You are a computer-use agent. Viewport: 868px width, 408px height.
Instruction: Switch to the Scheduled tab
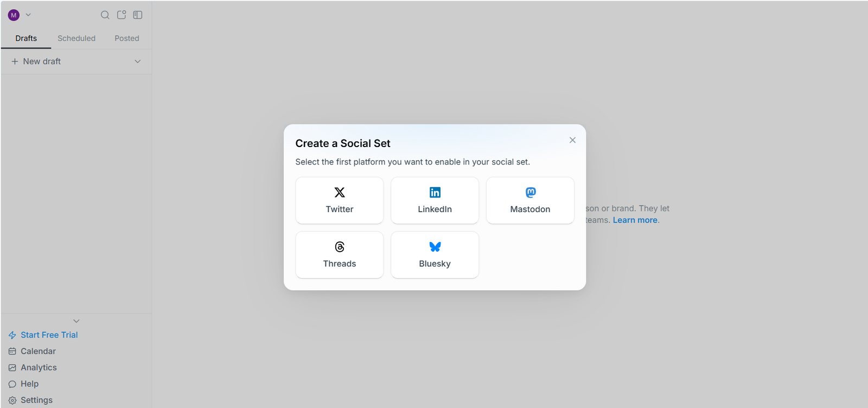tap(76, 39)
